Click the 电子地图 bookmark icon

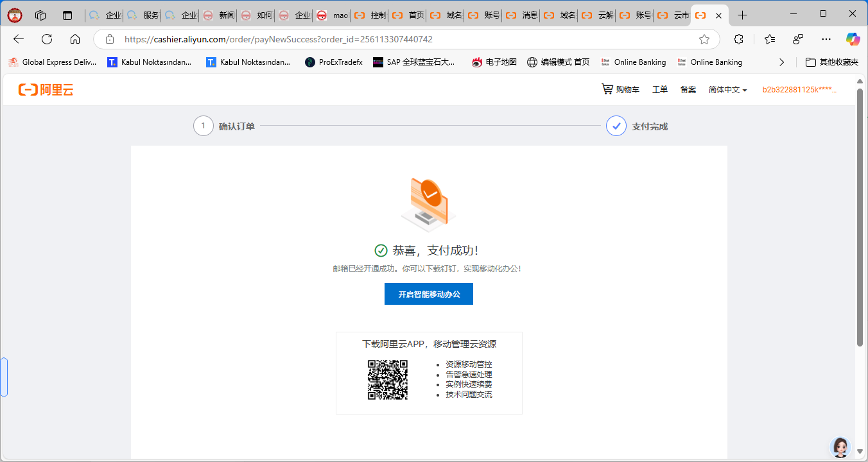coord(476,62)
